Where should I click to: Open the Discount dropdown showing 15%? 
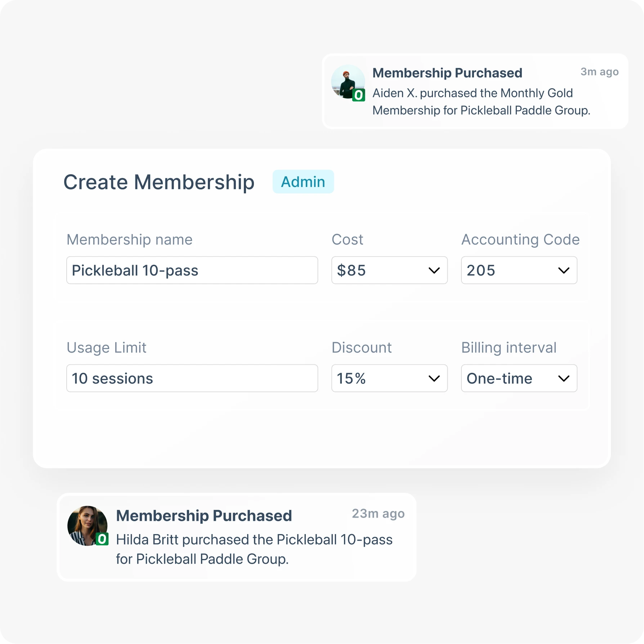(x=389, y=379)
